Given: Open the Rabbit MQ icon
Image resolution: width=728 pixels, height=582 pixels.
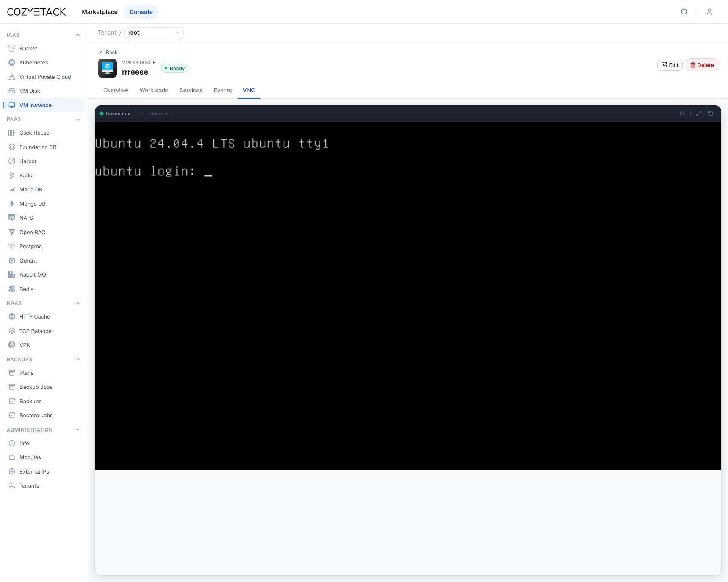Looking at the screenshot, I should coord(12,274).
